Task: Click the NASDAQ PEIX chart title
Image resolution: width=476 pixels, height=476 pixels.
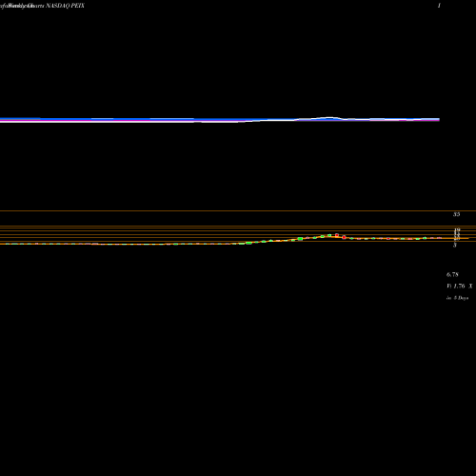Action: click(66, 6)
